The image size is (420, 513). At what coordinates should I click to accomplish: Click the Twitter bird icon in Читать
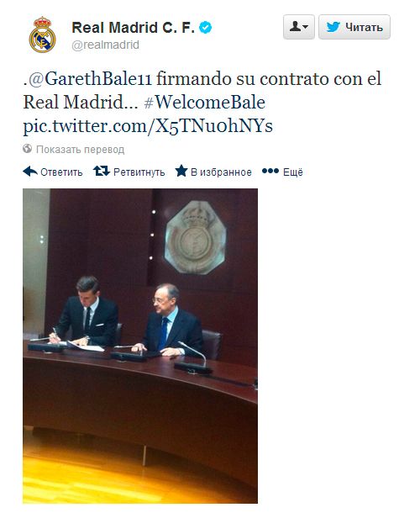pyautogui.click(x=333, y=27)
